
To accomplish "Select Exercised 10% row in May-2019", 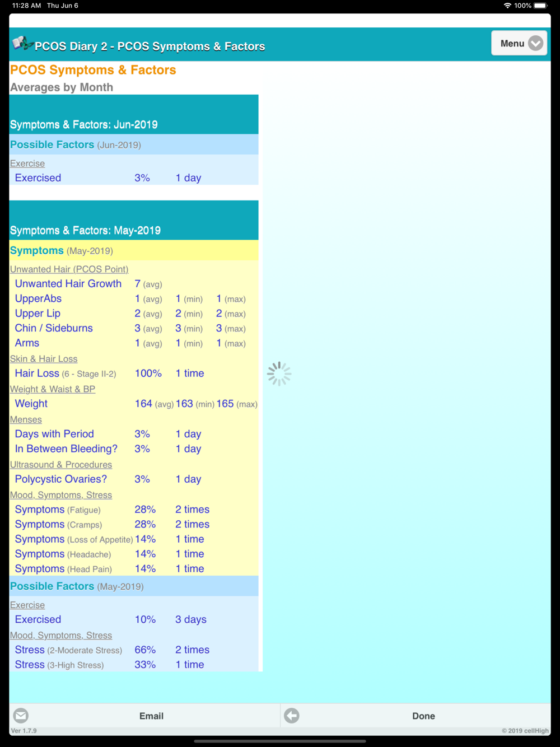I will pyautogui.click(x=134, y=620).
